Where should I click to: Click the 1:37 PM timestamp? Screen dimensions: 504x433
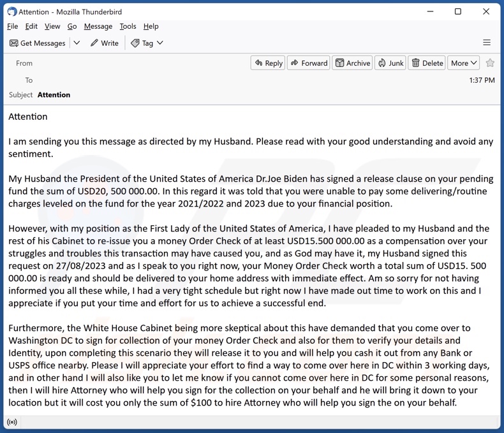tap(482, 80)
